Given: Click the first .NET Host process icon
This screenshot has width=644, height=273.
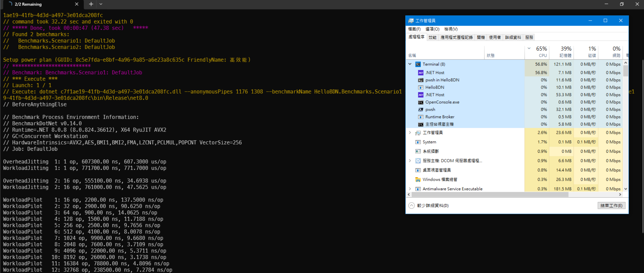Looking at the screenshot, I should (x=421, y=73).
